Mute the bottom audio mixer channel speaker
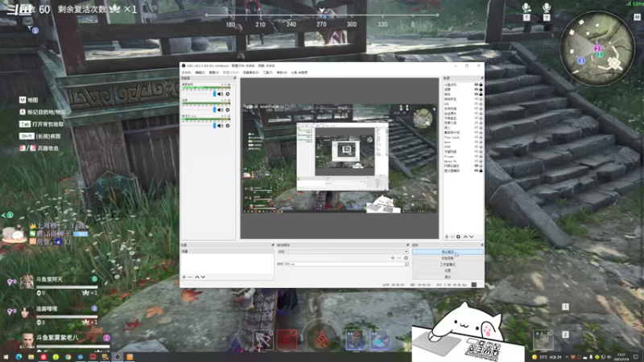The image size is (644, 362). [x=220, y=125]
